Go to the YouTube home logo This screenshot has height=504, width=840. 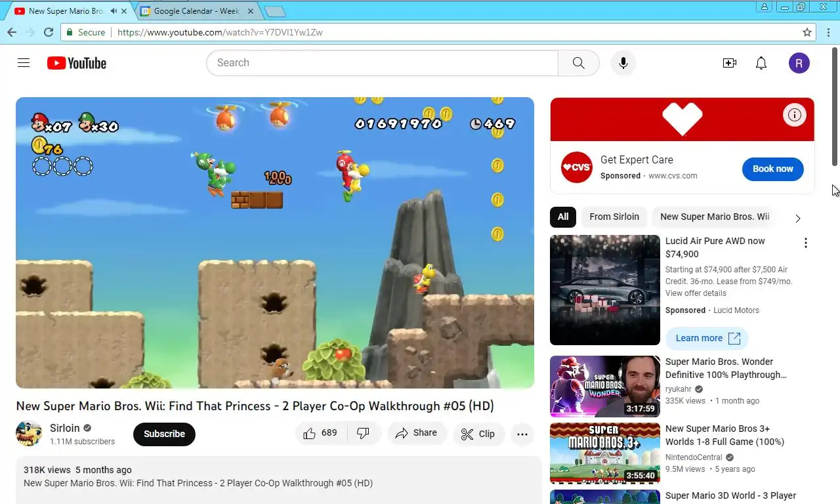77,63
